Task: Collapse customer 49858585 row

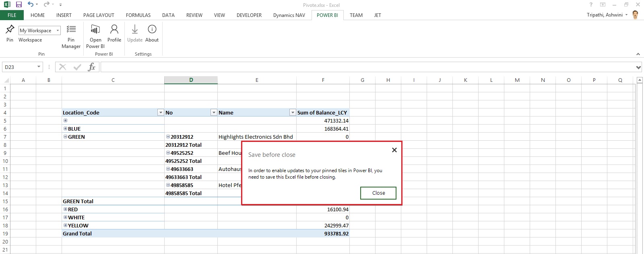Action: (168, 185)
